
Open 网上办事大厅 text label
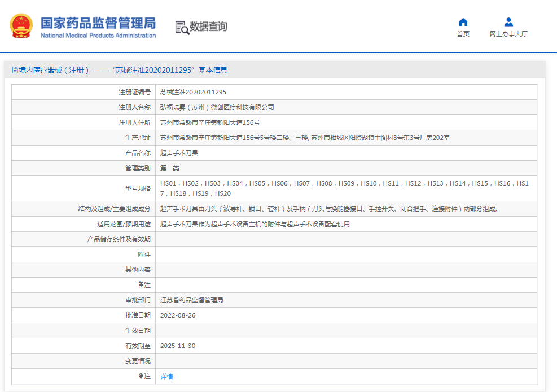coord(508,34)
